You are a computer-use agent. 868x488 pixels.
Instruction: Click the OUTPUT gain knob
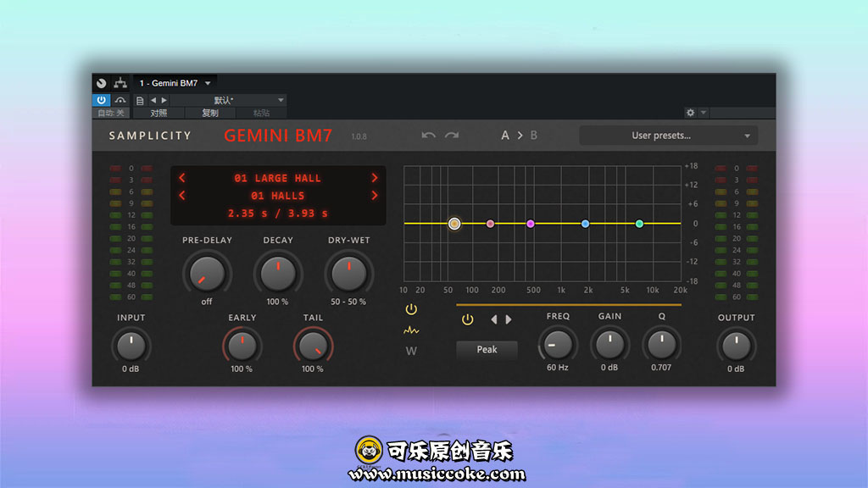click(x=737, y=346)
